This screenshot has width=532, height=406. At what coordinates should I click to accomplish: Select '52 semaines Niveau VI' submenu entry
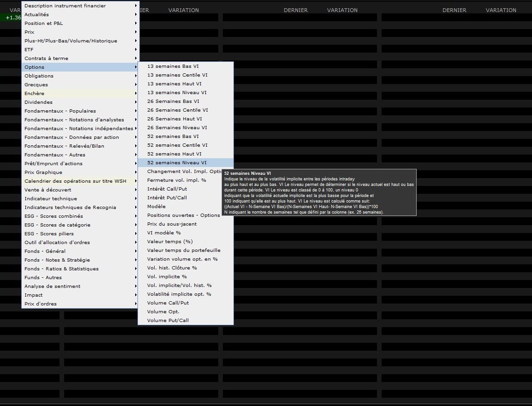click(177, 162)
